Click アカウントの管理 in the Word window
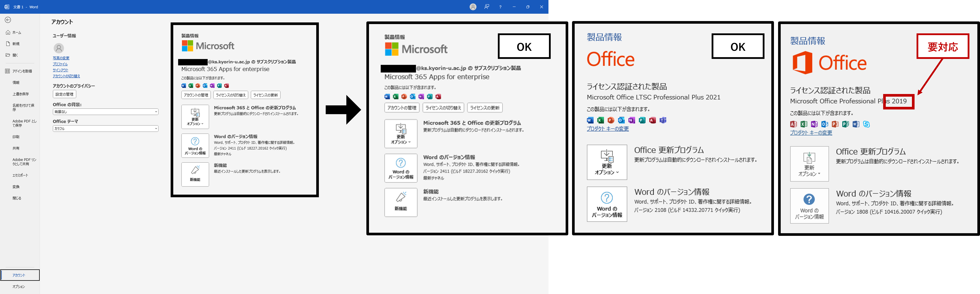This screenshot has height=294, width=980. (196, 95)
